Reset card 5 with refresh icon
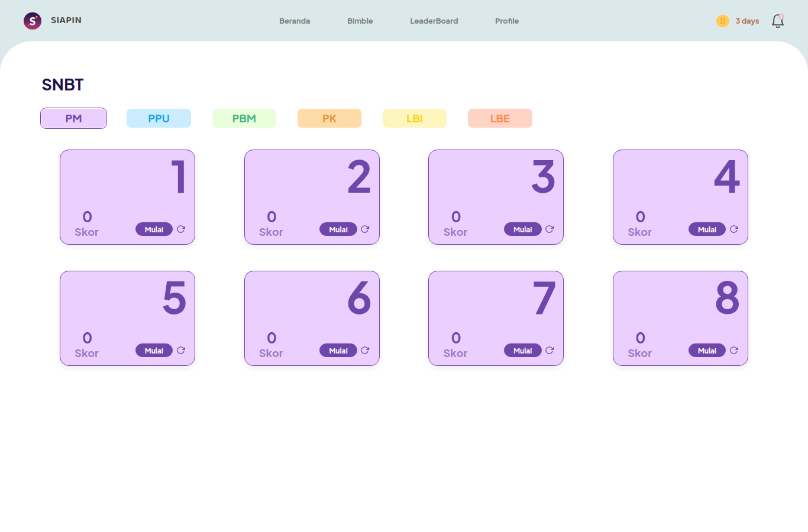 click(181, 350)
